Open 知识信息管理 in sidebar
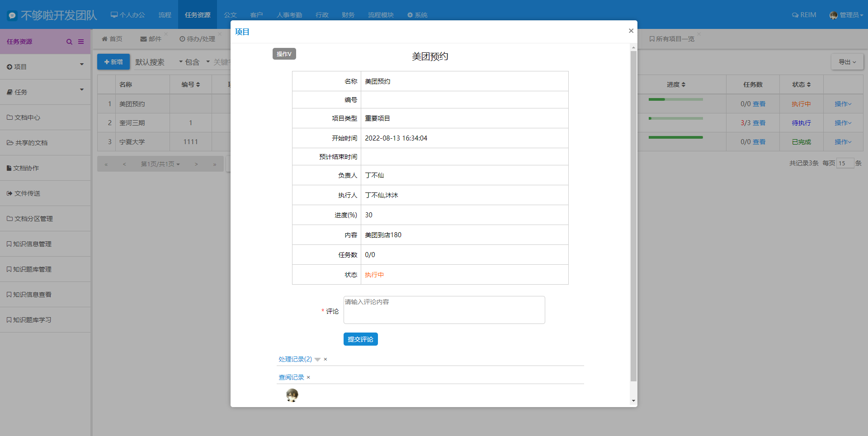The width and height of the screenshot is (868, 436). 45,244
